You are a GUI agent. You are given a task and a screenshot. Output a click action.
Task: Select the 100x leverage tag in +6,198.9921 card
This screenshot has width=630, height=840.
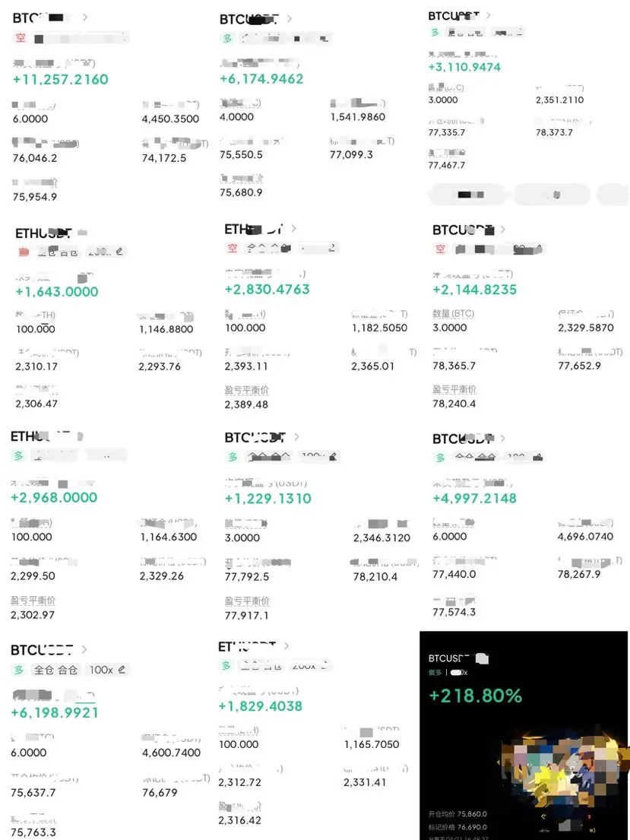(101, 670)
